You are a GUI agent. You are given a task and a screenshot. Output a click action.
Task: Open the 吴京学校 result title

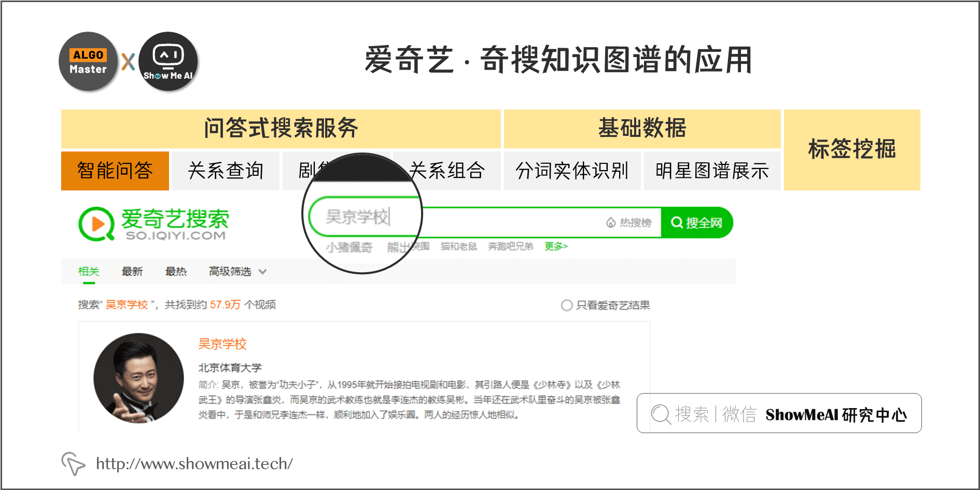click(222, 344)
